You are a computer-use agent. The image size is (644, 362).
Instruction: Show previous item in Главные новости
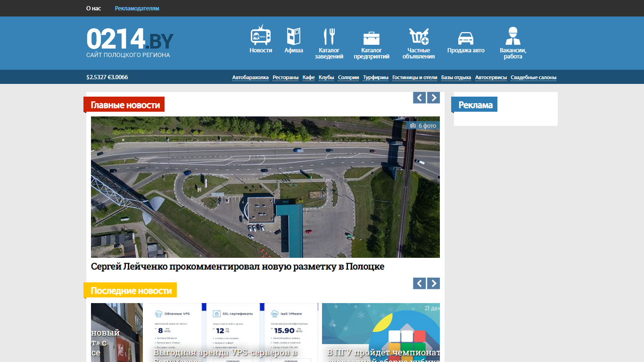[x=420, y=98]
